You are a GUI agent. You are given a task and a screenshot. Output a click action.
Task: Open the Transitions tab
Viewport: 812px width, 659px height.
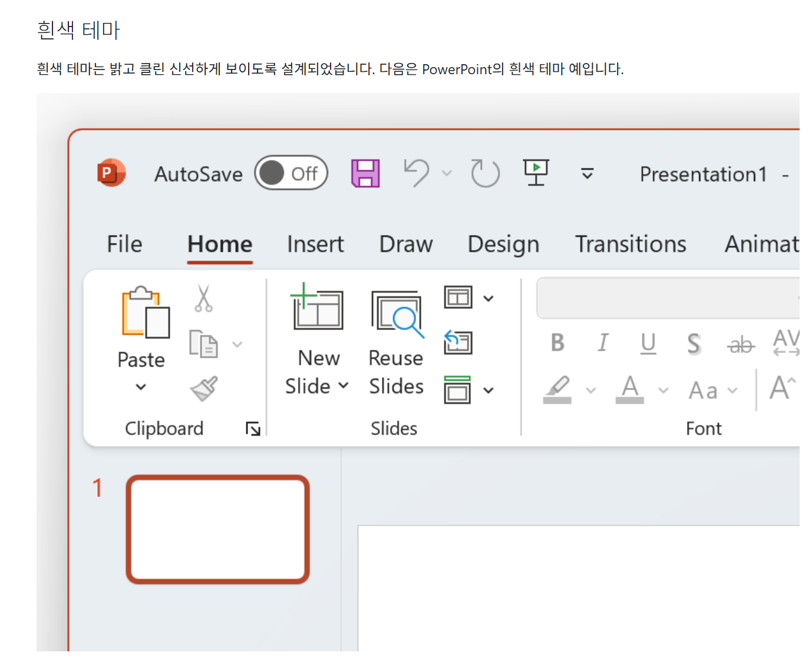click(x=631, y=244)
